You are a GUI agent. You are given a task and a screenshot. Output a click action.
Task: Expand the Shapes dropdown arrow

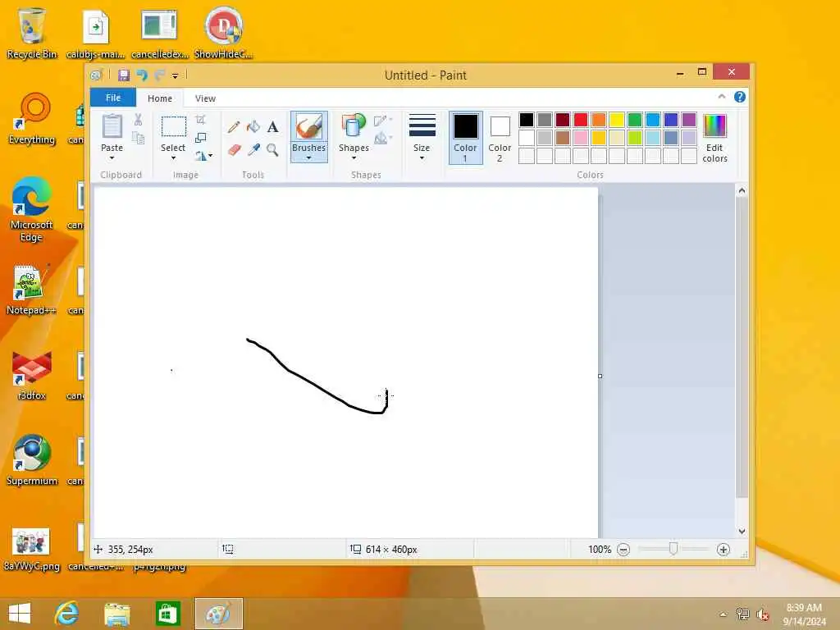(x=354, y=158)
